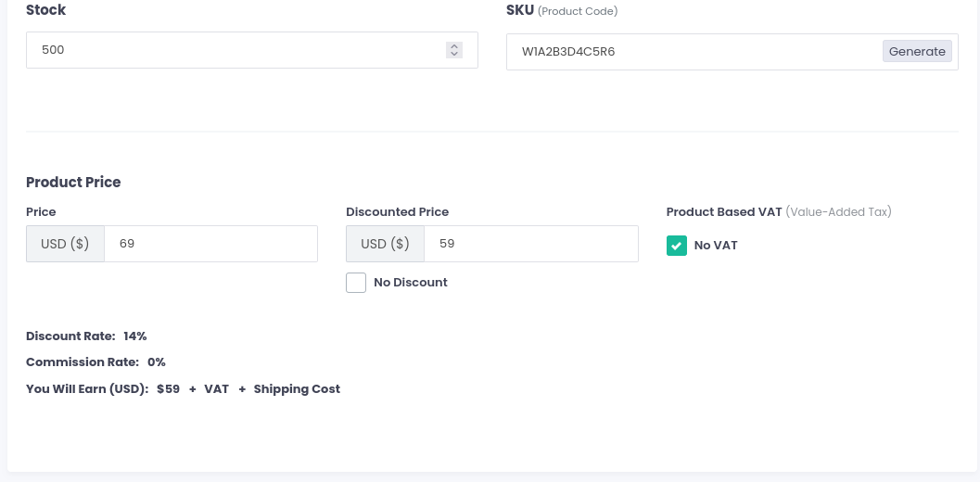Viewport: 980px width, 482px height.
Task: Click the You Will Earn $59 amount
Action: pyautogui.click(x=168, y=389)
